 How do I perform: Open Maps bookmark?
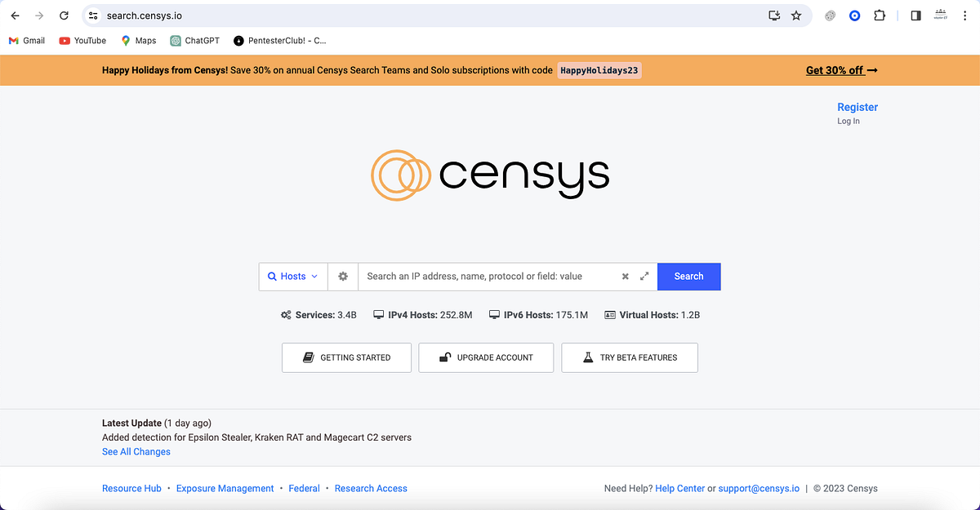[x=138, y=41]
